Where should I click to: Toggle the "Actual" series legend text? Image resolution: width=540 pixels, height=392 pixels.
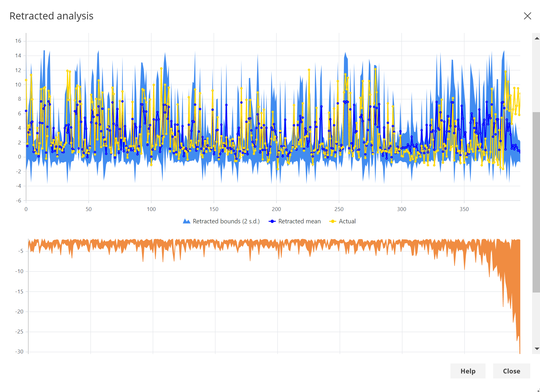click(347, 221)
